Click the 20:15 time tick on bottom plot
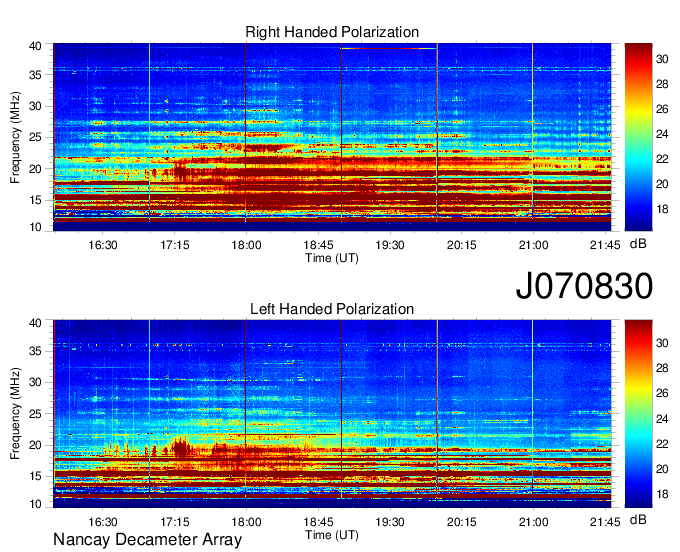 point(462,522)
